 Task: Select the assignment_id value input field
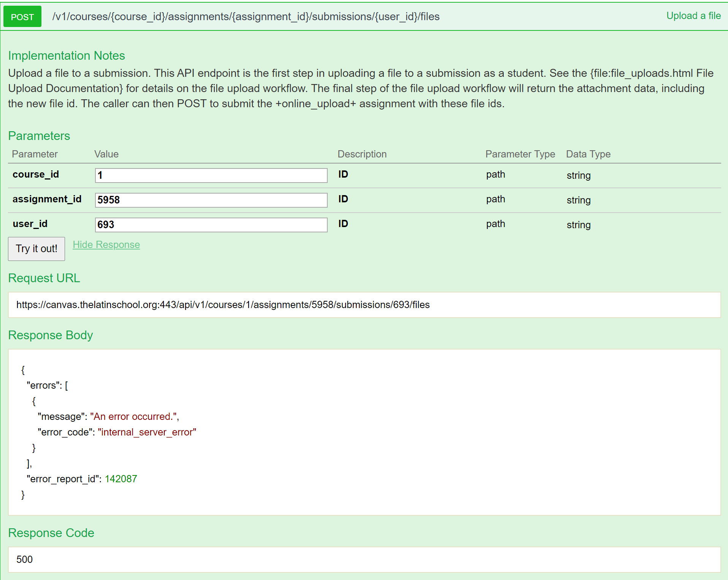pyautogui.click(x=211, y=200)
